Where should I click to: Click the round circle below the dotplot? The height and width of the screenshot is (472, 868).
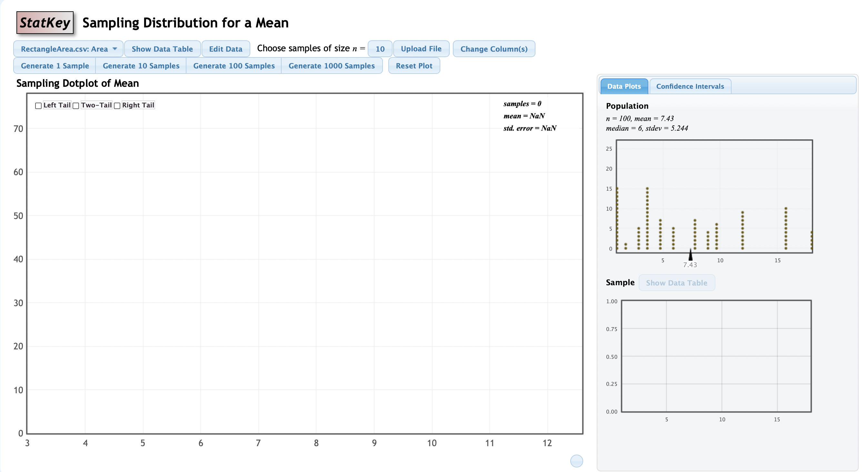pyautogui.click(x=576, y=461)
